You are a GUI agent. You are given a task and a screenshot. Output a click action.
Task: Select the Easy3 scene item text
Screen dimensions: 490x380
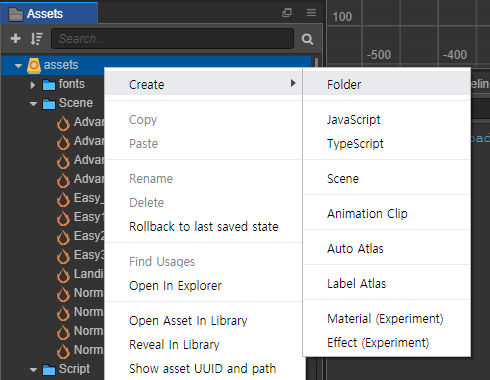(89, 255)
